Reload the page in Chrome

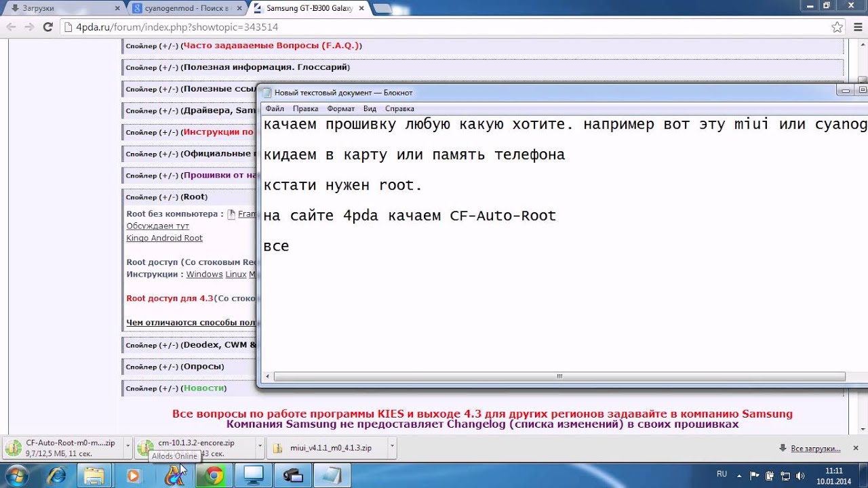(47, 27)
